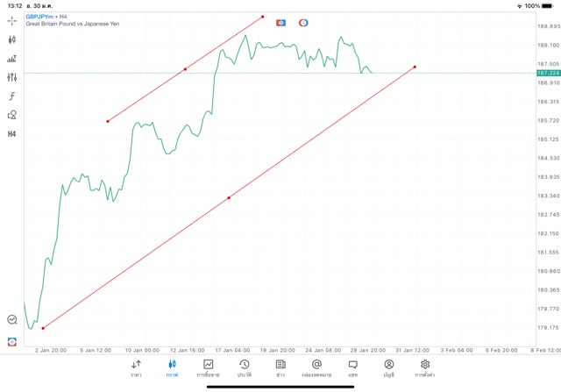This screenshot has width=561, height=392.
Task: Open the depth of market bars icon
Action: (x=12, y=59)
